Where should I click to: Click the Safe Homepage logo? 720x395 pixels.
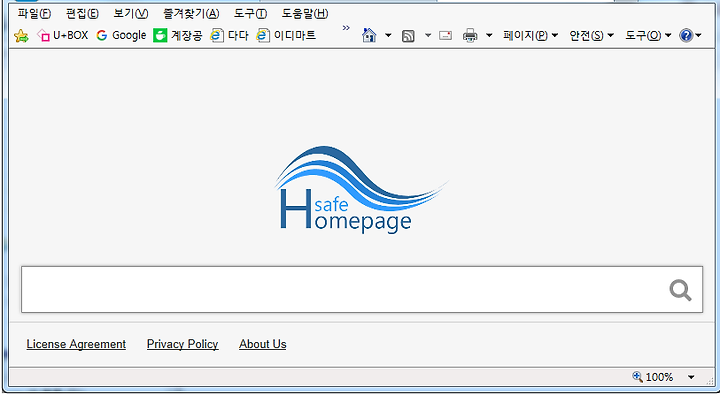(361, 190)
